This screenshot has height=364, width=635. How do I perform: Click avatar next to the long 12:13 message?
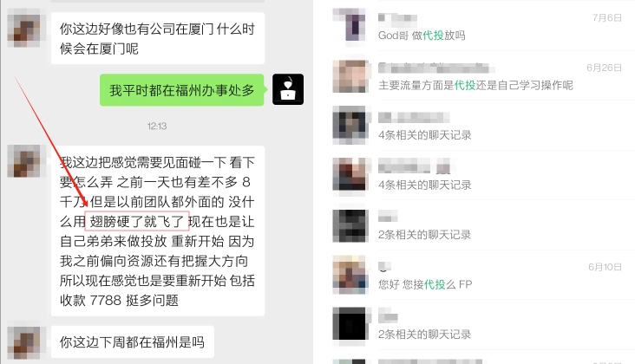tap(24, 161)
